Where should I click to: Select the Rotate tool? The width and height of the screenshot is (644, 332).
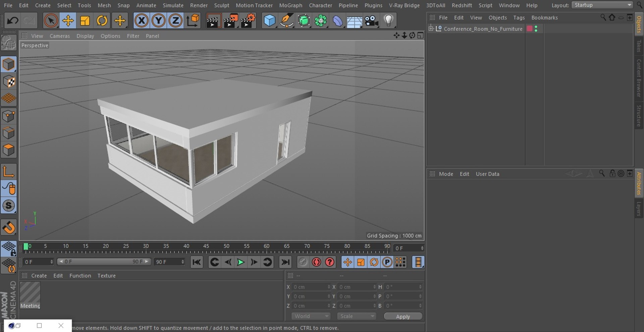pos(102,21)
